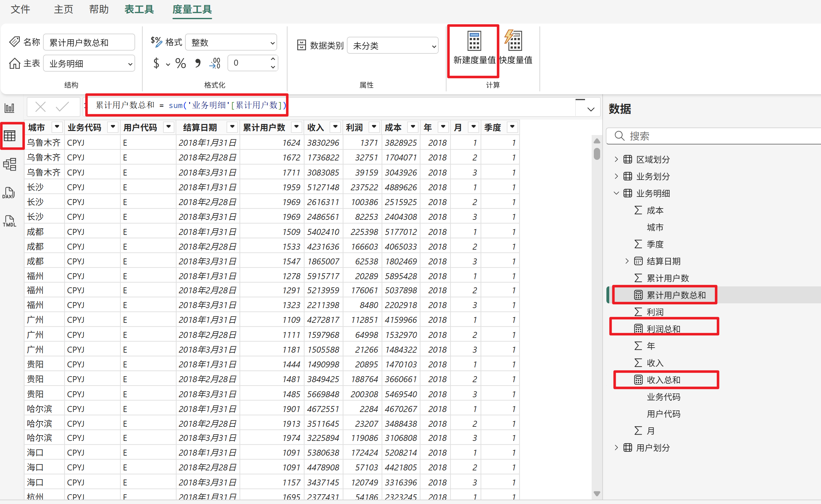Open TMDL view icon in sidebar
Image resolution: width=821 pixels, height=504 pixels.
9,221
